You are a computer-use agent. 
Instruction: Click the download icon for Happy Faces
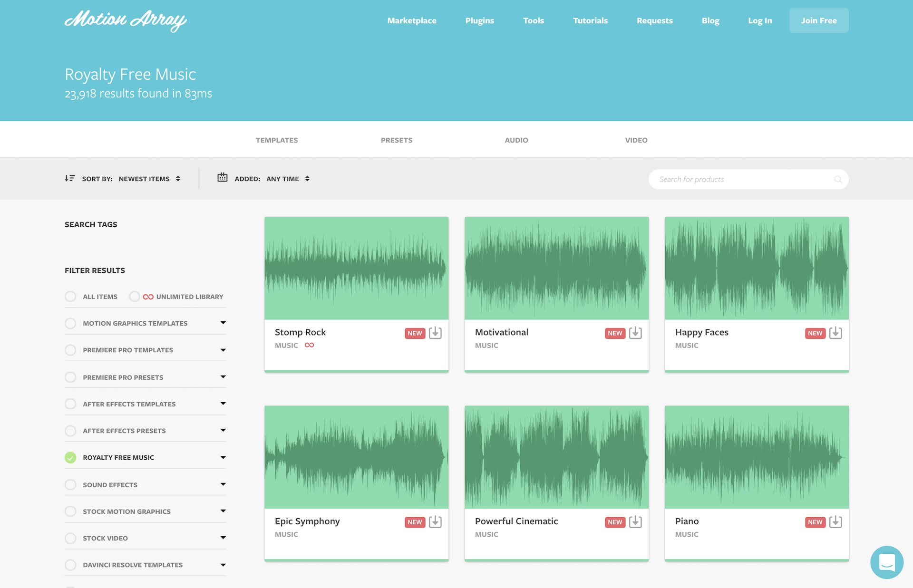[836, 333]
